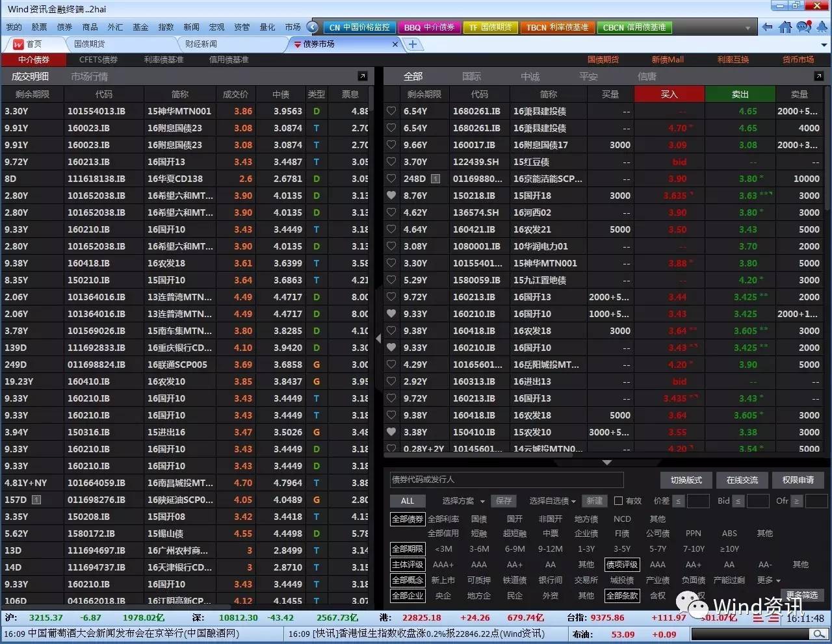Toggle favorite heart for 15红豆债
The height and width of the screenshot is (644, 832).
point(391,162)
